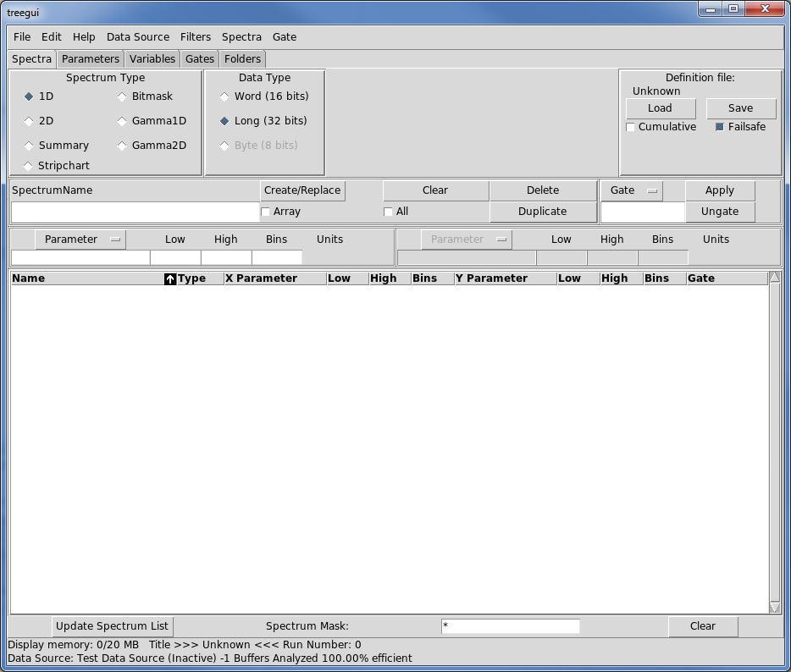The width and height of the screenshot is (791, 672).
Task: Click the Update Spectrum List button
Action: pyautogui.click(x=112, y=626)
